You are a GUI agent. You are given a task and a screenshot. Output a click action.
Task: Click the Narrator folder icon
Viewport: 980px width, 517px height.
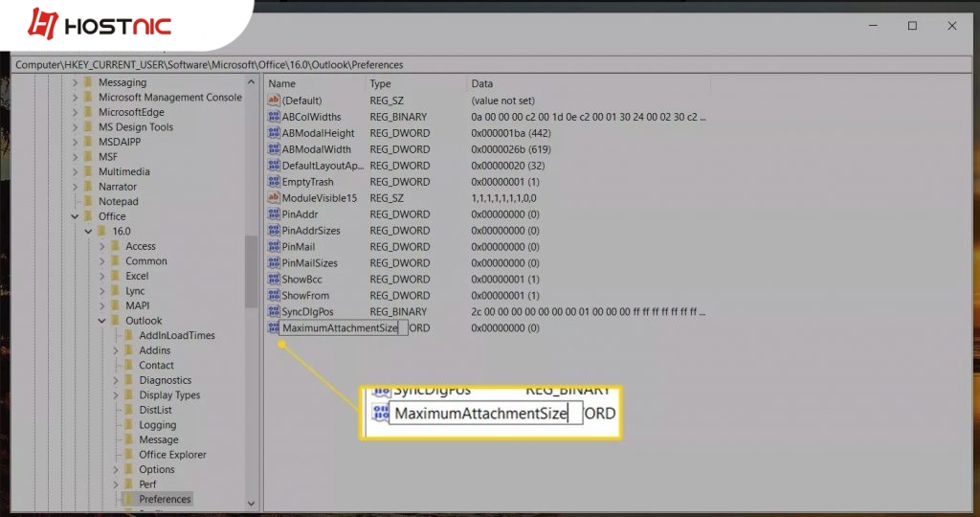click(88, 187)
